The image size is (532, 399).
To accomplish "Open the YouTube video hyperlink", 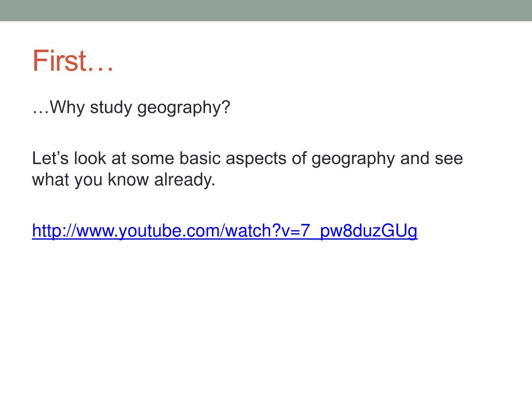I will pyautogui.click(x=224, y=231).
